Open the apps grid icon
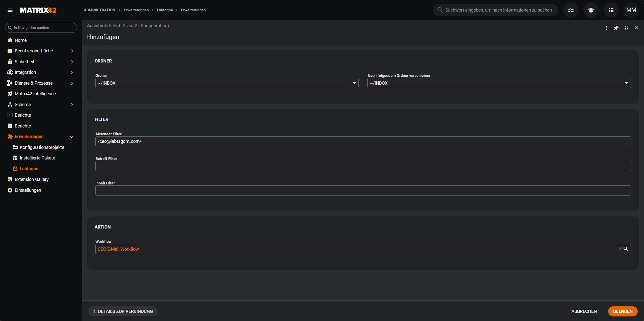 tap(611, 10)
